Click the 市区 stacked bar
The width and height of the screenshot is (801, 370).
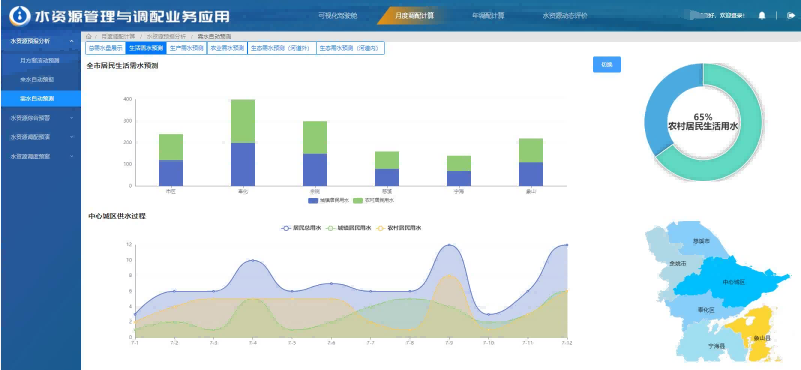pos(171,160)
